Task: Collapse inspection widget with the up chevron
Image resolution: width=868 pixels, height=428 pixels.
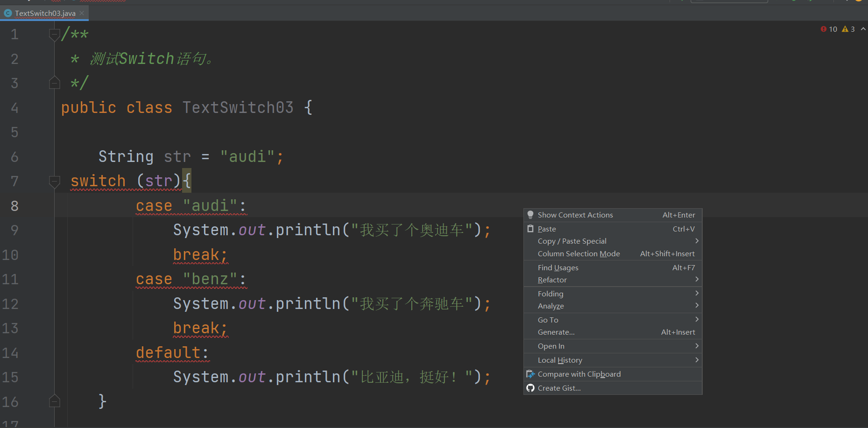Action: 863,29
